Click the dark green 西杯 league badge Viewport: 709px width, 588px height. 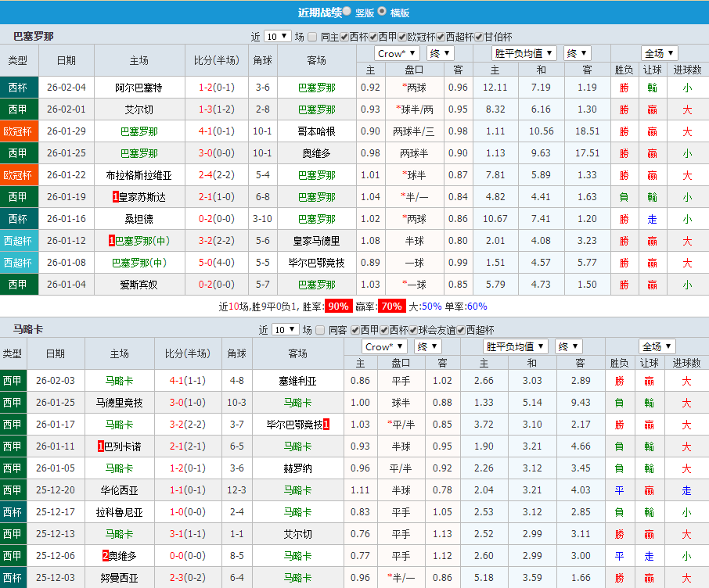[x=19, y=88]
